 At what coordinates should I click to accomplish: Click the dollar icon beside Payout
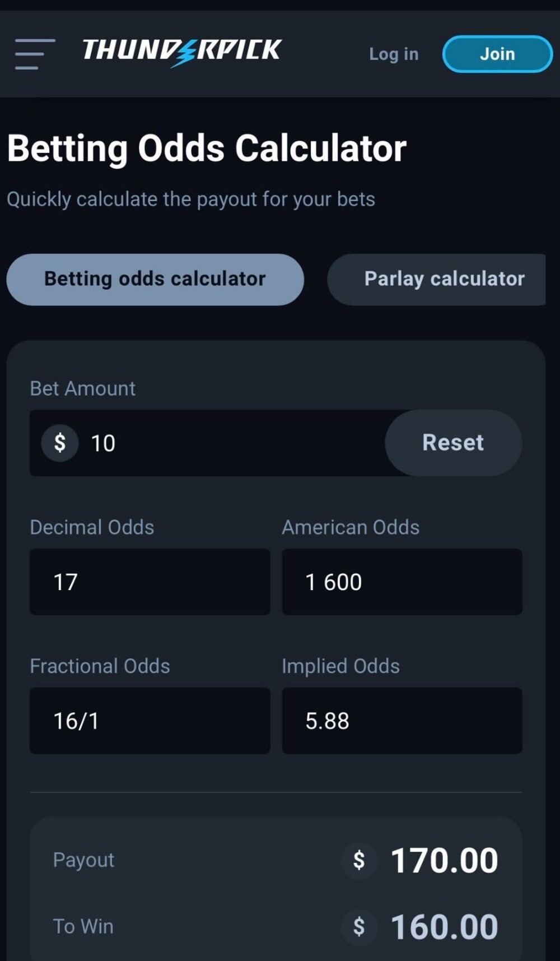[359, 860]
